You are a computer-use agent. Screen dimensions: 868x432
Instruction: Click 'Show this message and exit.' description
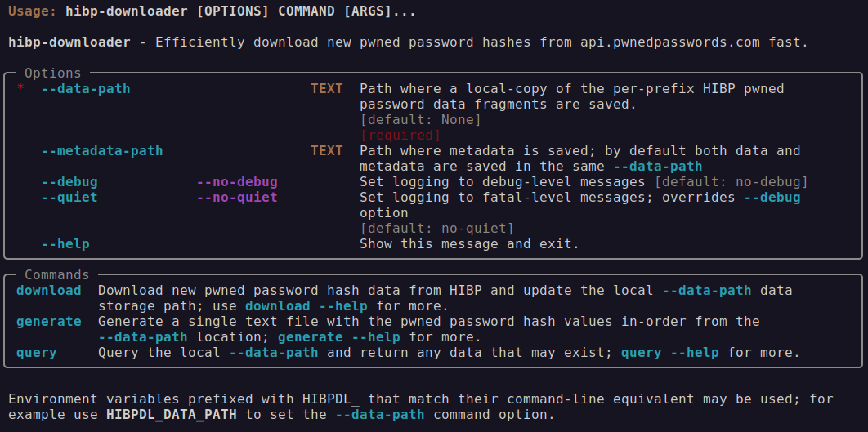click(469, 243)
